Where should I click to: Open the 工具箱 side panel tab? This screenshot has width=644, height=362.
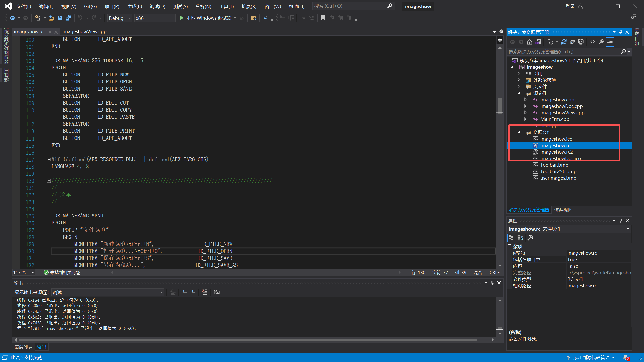tap(6, 75)
